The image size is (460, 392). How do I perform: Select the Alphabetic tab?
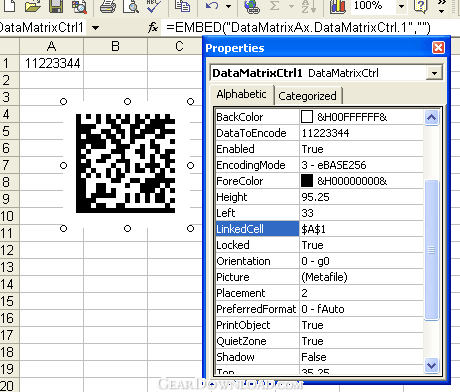[x=241, y=94]
